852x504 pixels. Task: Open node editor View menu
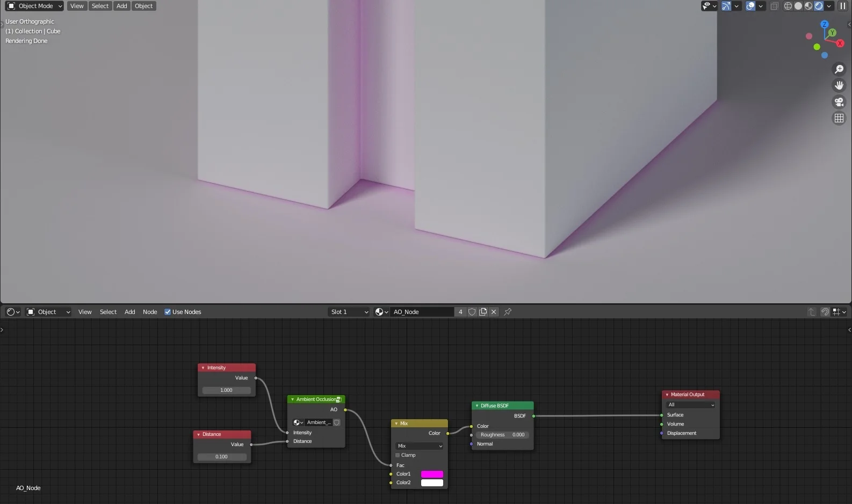(85, 312)
